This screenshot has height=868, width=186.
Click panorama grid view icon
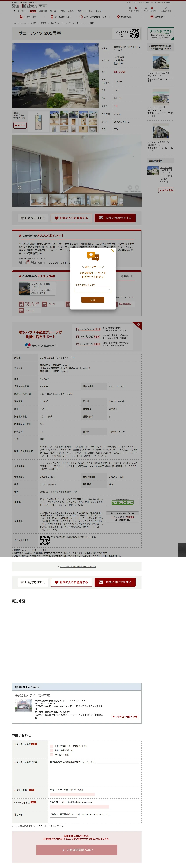point(19,187)
